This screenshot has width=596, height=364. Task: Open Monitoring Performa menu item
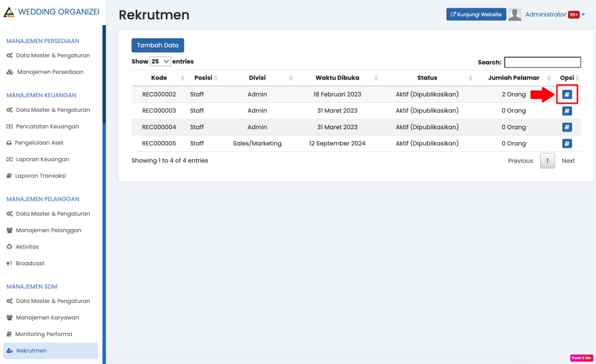(x=44, y=334)
